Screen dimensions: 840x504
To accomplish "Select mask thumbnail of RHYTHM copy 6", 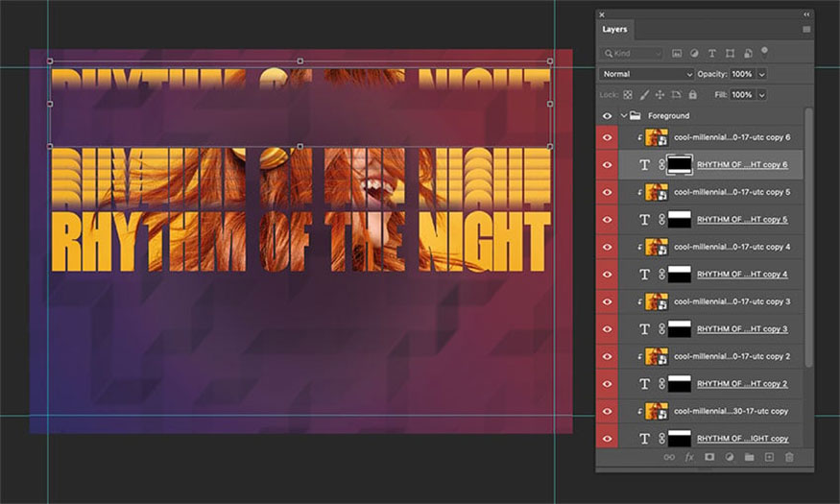I will 680,165.
